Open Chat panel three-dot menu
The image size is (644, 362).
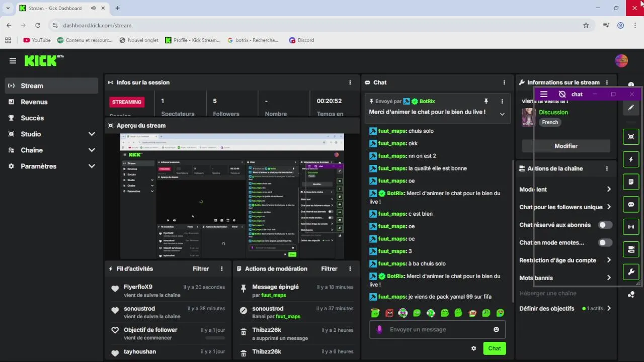click(x=504, y=82)
